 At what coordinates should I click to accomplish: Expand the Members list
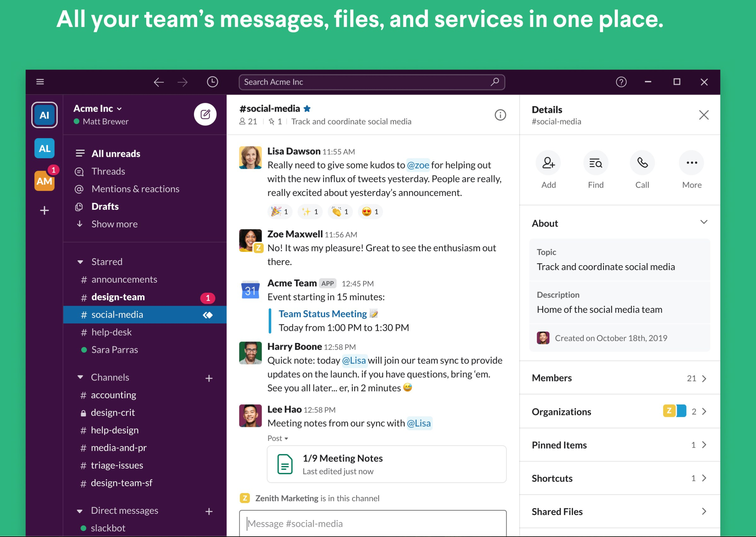click(620, 378)
